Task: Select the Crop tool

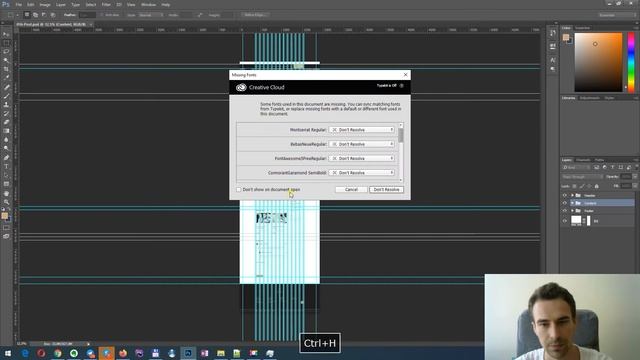Action: point(6,69)
